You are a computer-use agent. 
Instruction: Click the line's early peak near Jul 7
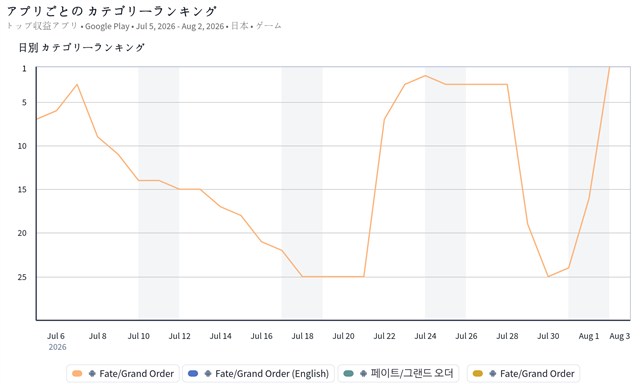77,84
